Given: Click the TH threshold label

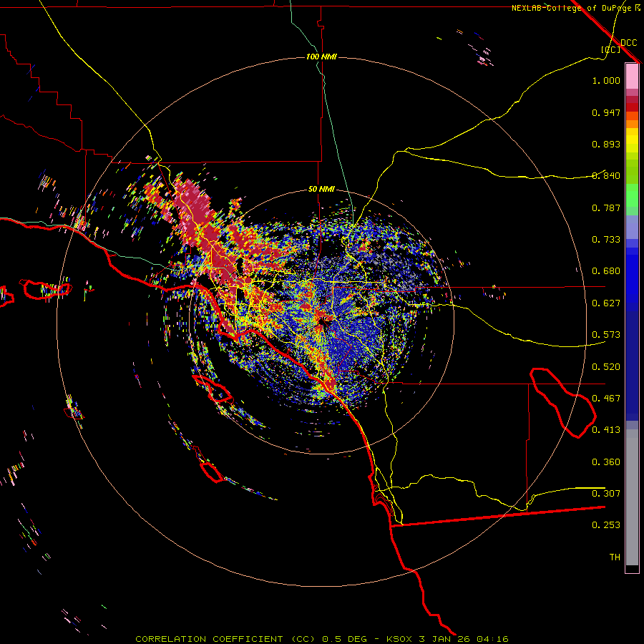Looking at the screenshot, I should point(615,557).
